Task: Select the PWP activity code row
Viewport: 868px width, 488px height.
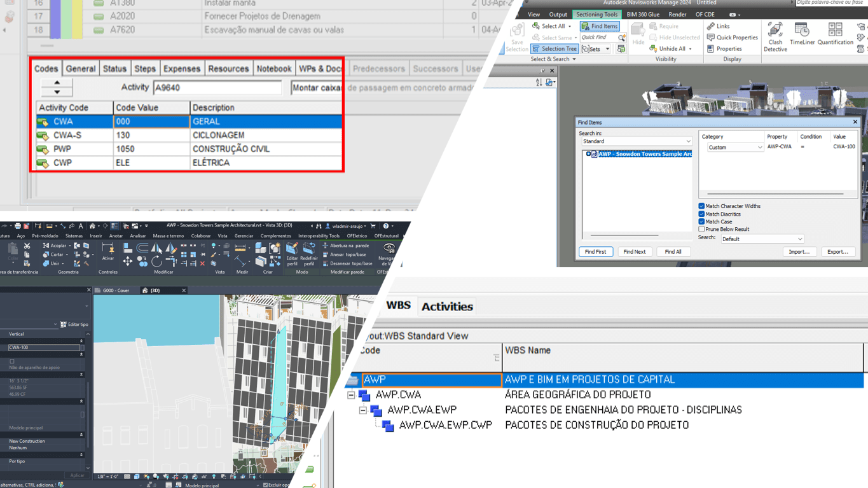Action: pos(189,149)
